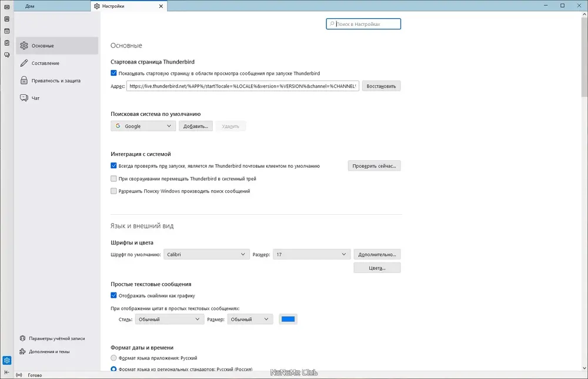Open the Chat space icon in the left toolbar
This screenshot has height=379, width=588.
pyautogui.click(x=6, y=55)
